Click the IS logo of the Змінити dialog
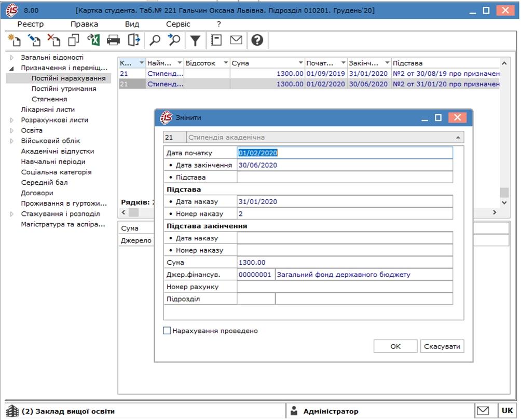 click(x=166, y=117)
